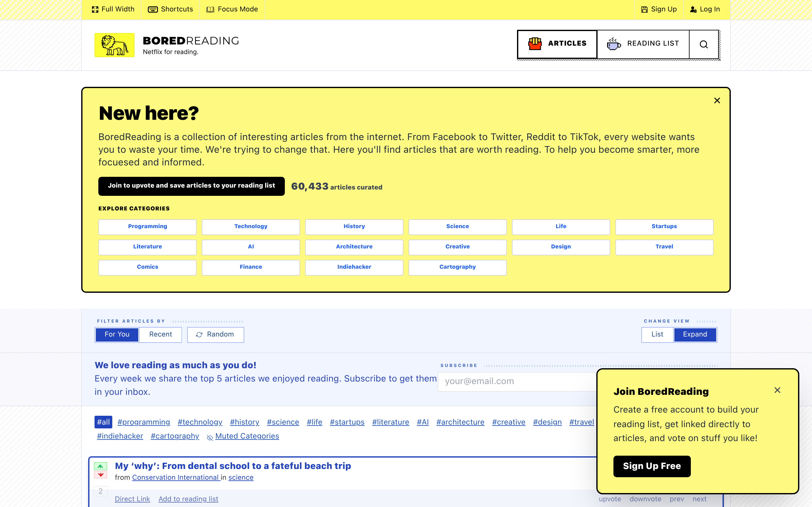The image size is (812, 507).
Task: Toggle Full Width layout
Action: coord(113,10)
